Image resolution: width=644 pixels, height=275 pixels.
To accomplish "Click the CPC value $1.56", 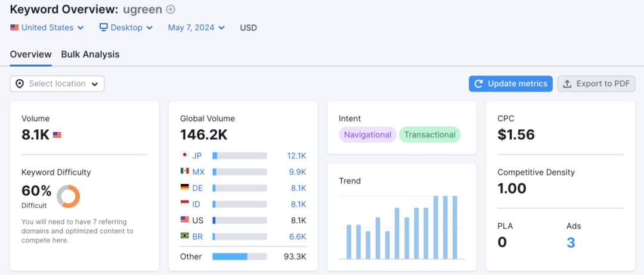I will (x=516, y=135).
